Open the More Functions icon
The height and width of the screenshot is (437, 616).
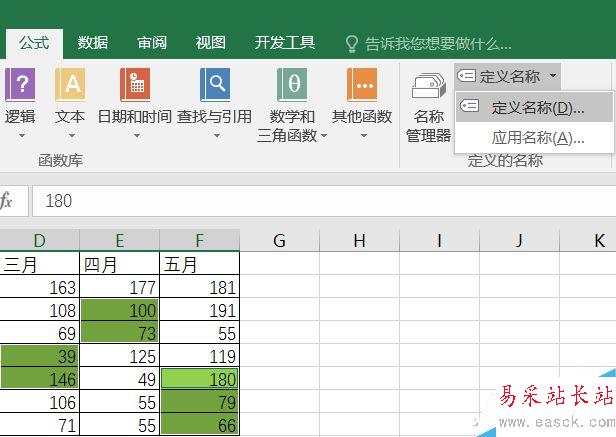coord(362,85)
